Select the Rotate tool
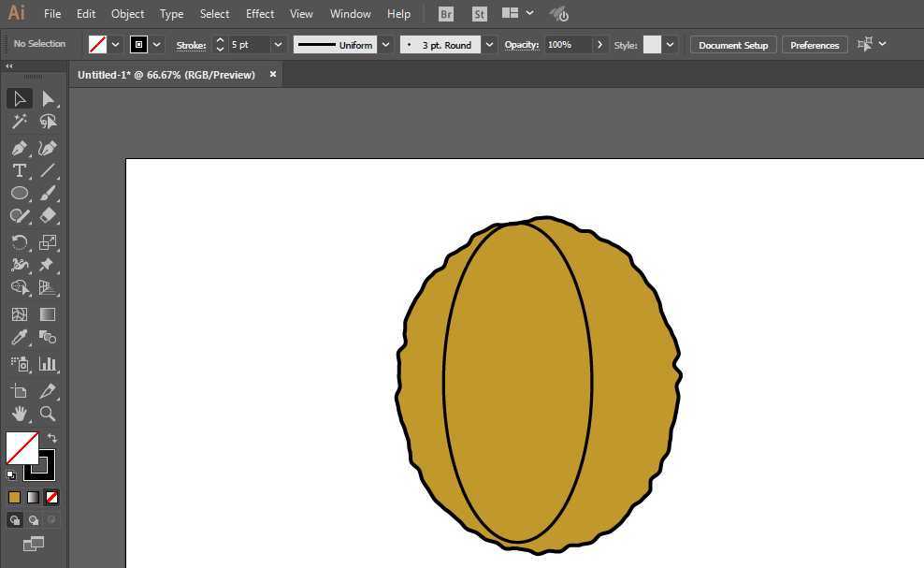This screenshot has width=924, height=568. pos(20,242)
